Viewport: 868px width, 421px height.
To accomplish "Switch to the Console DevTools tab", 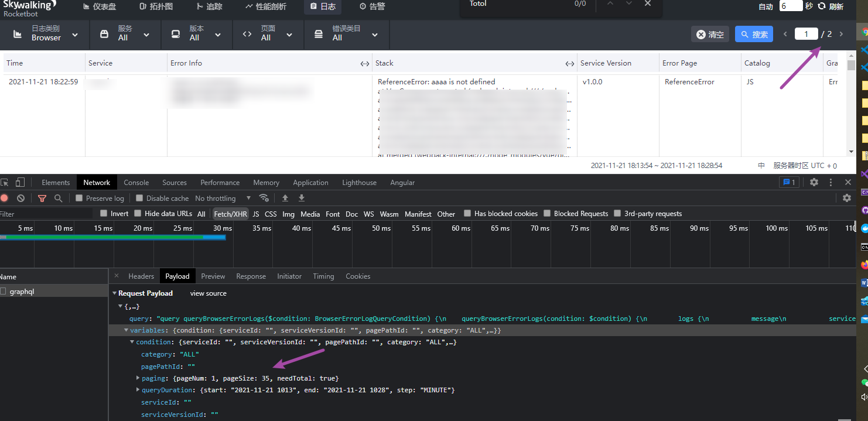I will (136, 182).
